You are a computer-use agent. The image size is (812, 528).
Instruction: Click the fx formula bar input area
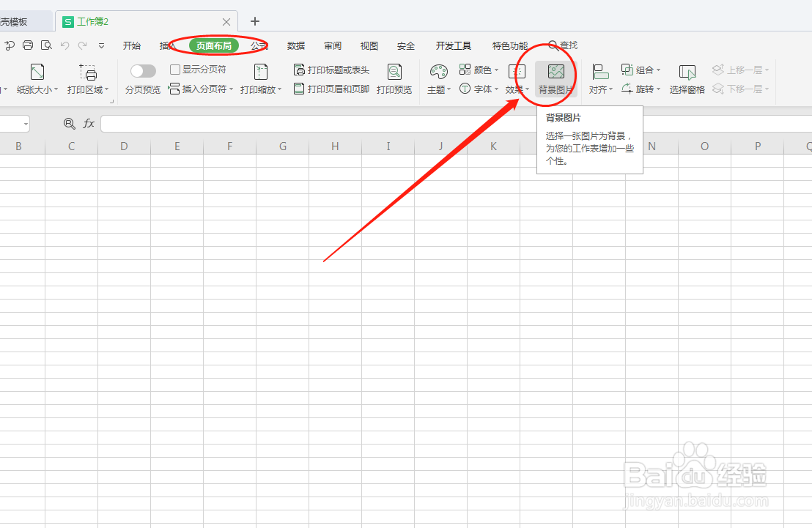click(293, 124)
